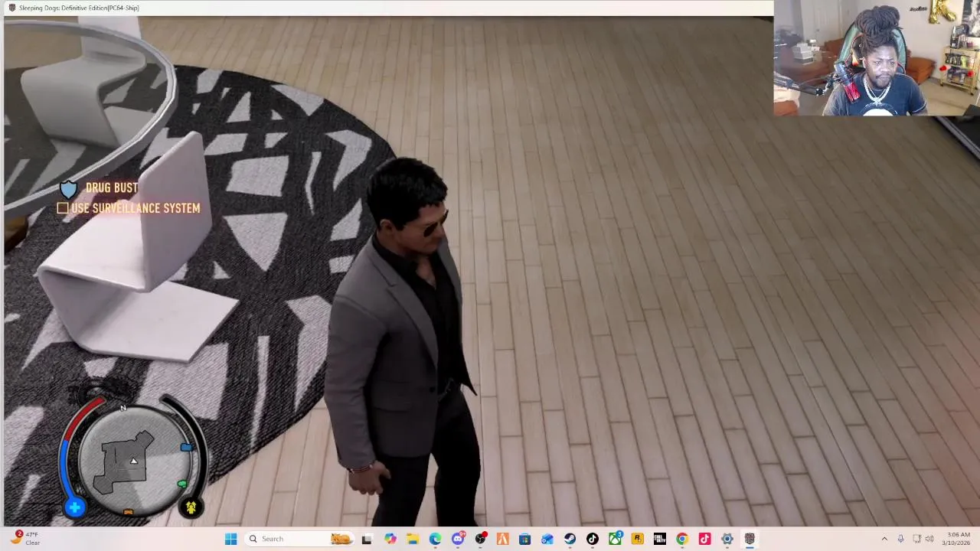The image size is (980, 551).
Task: Open Discord from the taskbar
Action: coord(458,539)
